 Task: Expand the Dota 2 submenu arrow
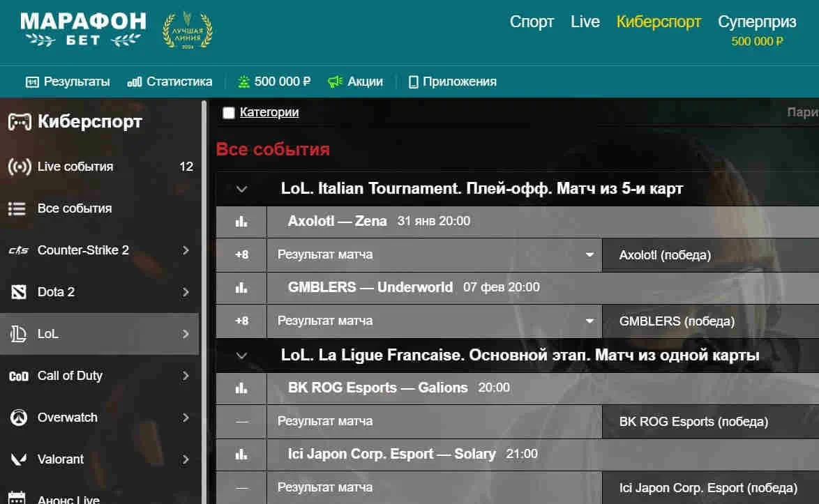[x=186, y=292]
